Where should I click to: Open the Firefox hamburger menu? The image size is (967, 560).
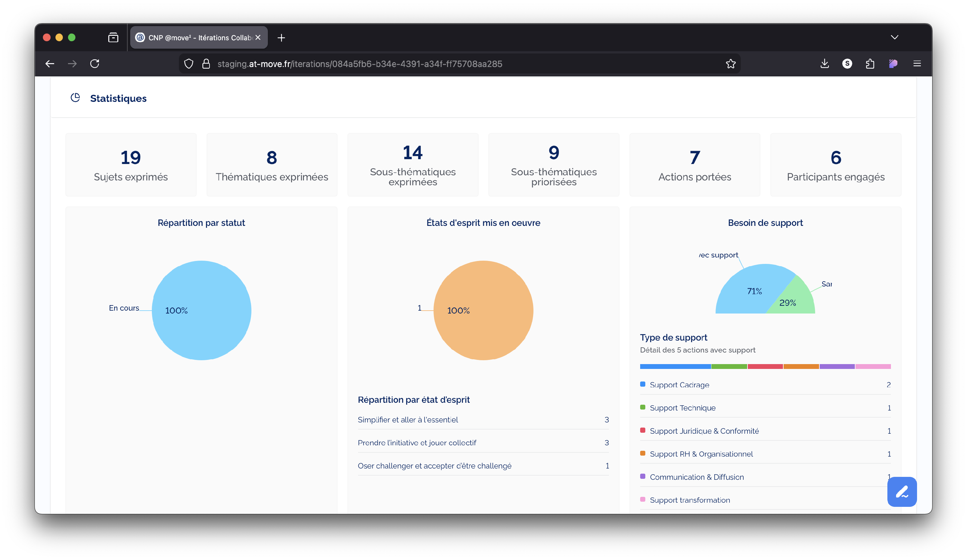point(917,64)
